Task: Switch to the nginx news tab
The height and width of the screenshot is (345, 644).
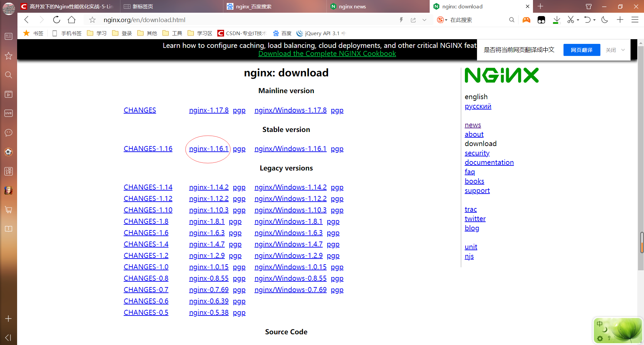Action: [x=378, y=6]
